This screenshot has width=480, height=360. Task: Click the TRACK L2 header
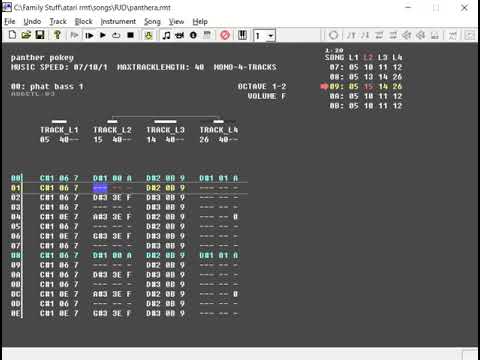pos(112,130)
